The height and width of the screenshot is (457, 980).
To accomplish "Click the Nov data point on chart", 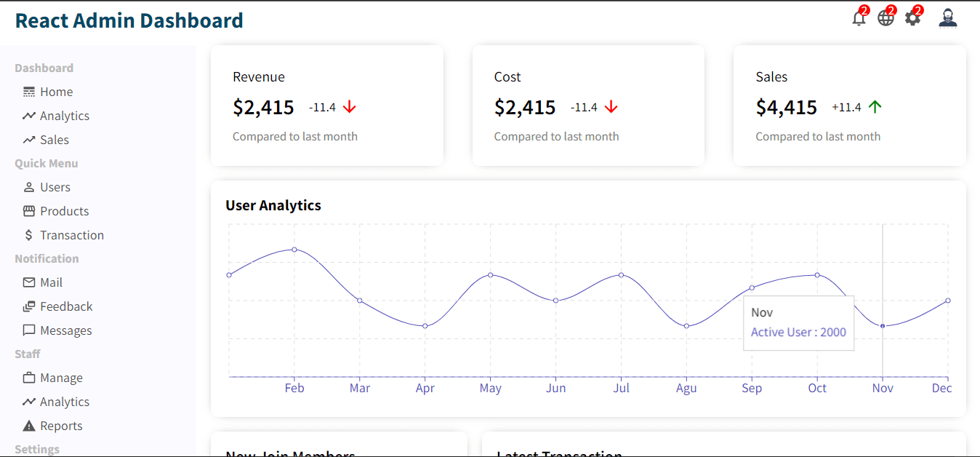I will coord(883,326).
